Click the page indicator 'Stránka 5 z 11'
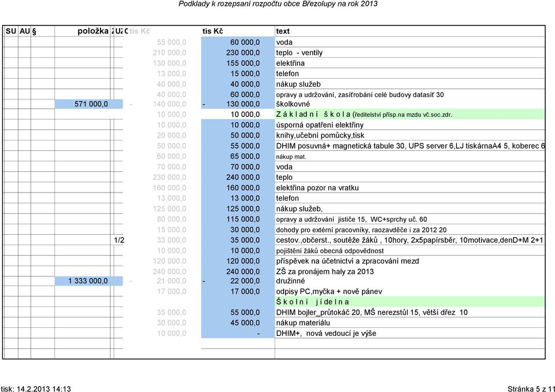Image resolution: width=555 pixels, height=392 pixels. [531, 389]
